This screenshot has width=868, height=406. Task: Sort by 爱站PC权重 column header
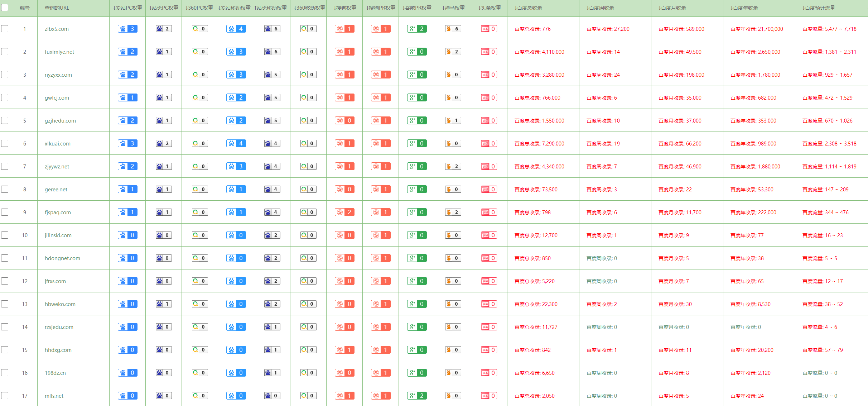[x=127, y=8]
